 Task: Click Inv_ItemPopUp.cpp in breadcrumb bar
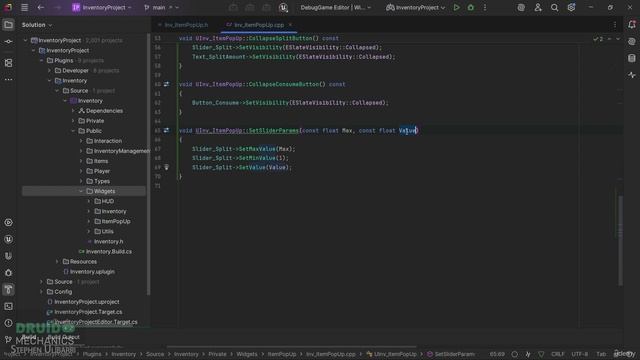click(x=331, y=354)
